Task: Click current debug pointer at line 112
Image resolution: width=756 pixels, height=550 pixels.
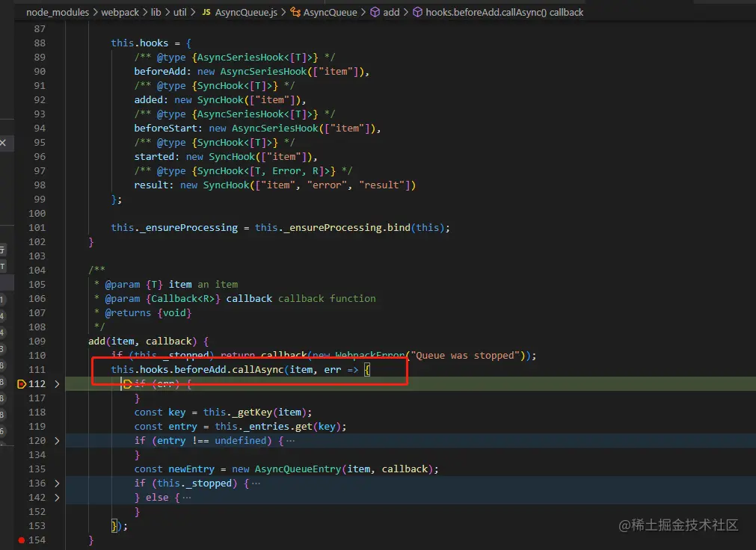Action: point(22,383)
